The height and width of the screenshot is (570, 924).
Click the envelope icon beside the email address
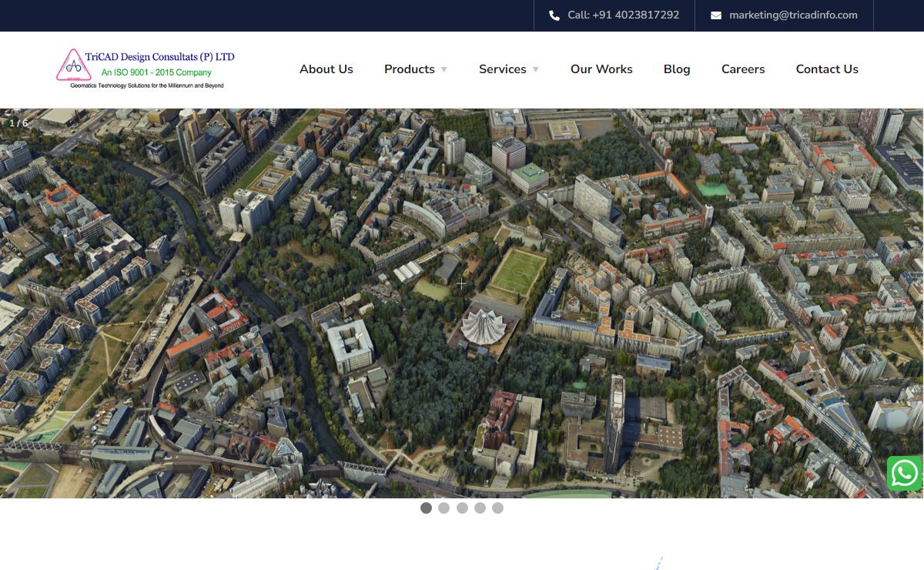point(716,15)
